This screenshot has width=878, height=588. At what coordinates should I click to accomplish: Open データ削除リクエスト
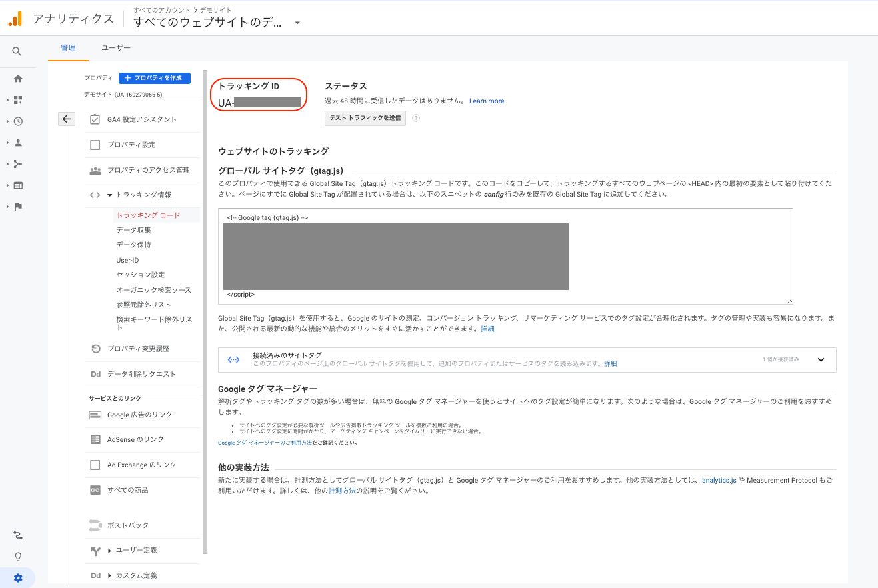(143, 374)
